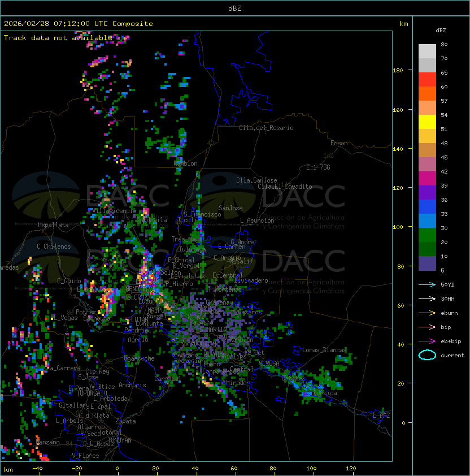Viewport: 470px width, 476px height.
Task: Click the 'Clla.del_Rosario' map label
Action: click(x=266, y=128)
